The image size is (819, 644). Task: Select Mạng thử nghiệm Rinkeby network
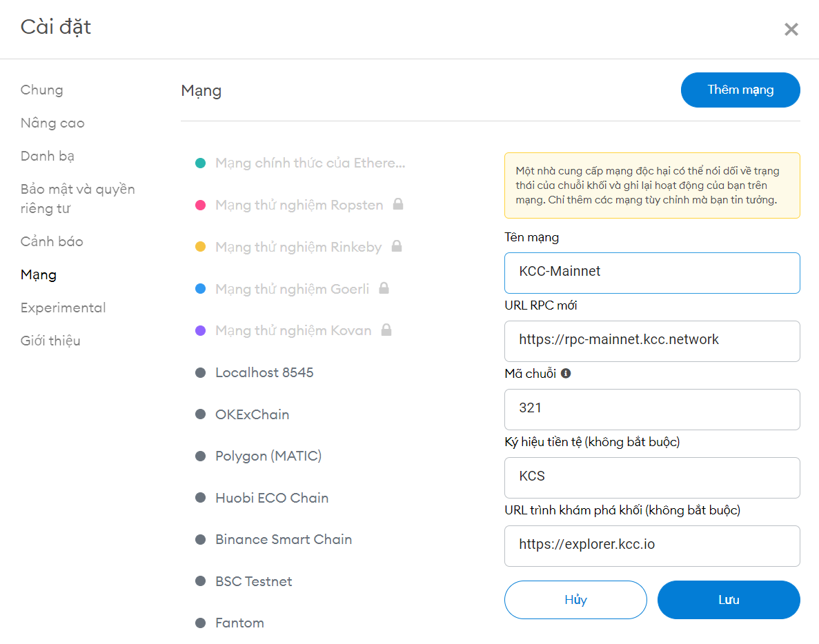pos(299,247)
